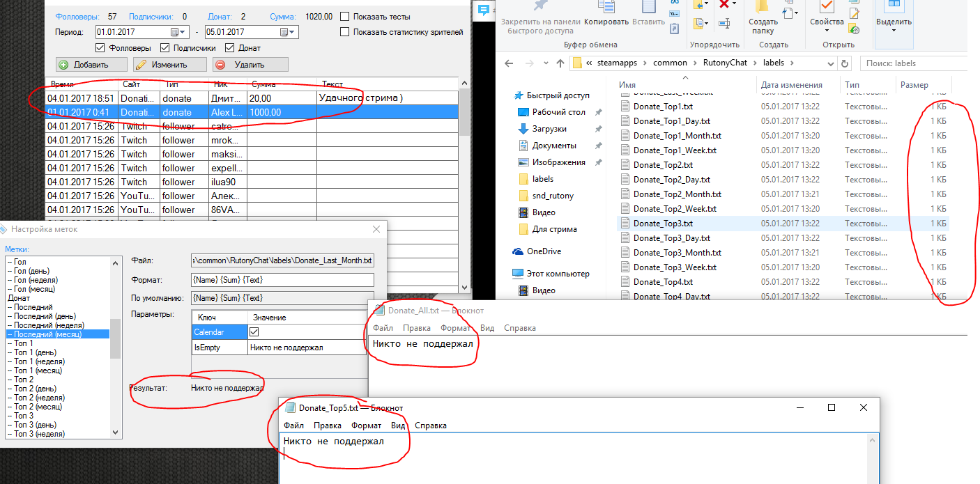This screenshot has width=980, height=484.
Task: Enable the Показать тесты checkbox
Action: [x=345, y=16]
